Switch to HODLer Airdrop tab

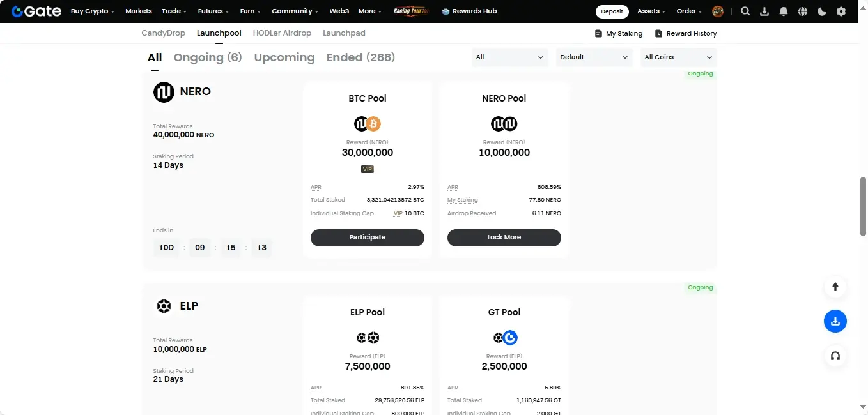pos(282,33)
